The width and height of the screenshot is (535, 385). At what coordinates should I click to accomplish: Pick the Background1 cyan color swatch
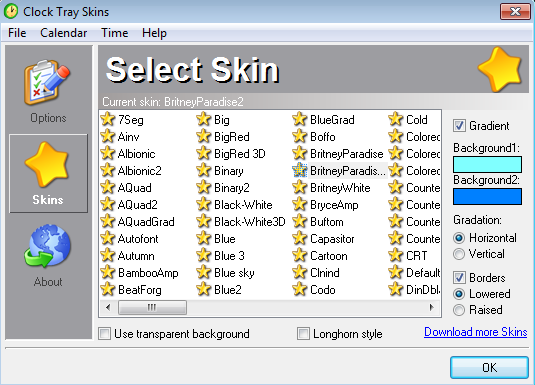point(487,164)
